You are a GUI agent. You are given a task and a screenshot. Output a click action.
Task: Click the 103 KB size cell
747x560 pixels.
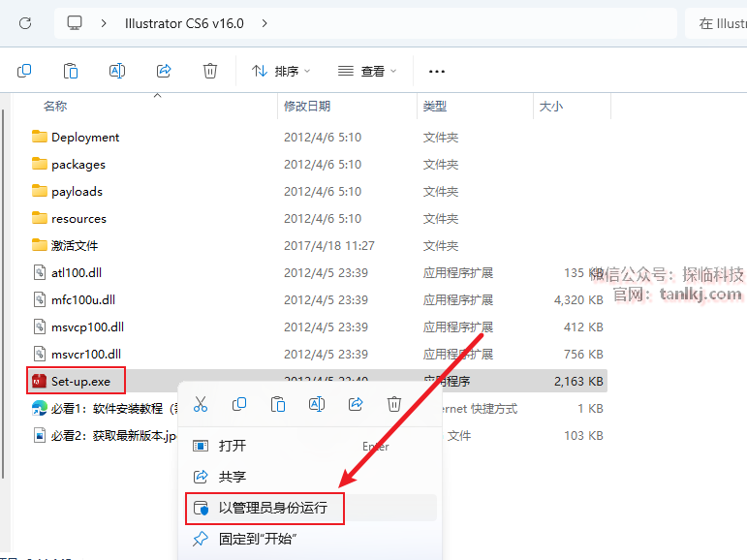pos(583,436)
